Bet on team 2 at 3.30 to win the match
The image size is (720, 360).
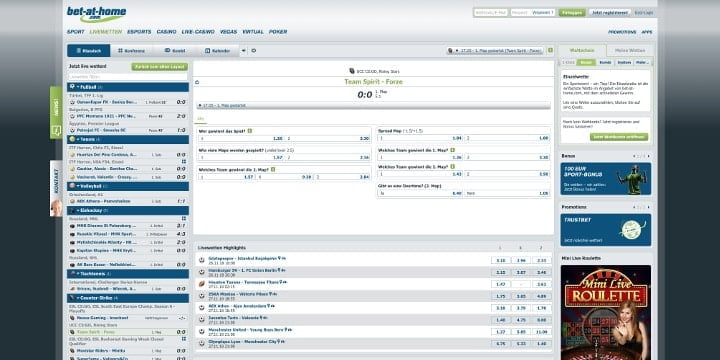(327, 138)
